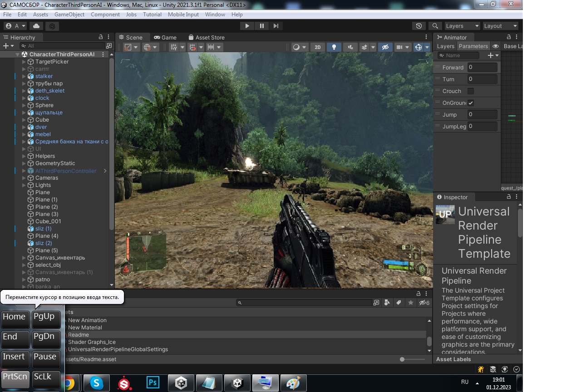Expand the stalker object in Hierarchy
581x392 pixels.
click(25, 76)
